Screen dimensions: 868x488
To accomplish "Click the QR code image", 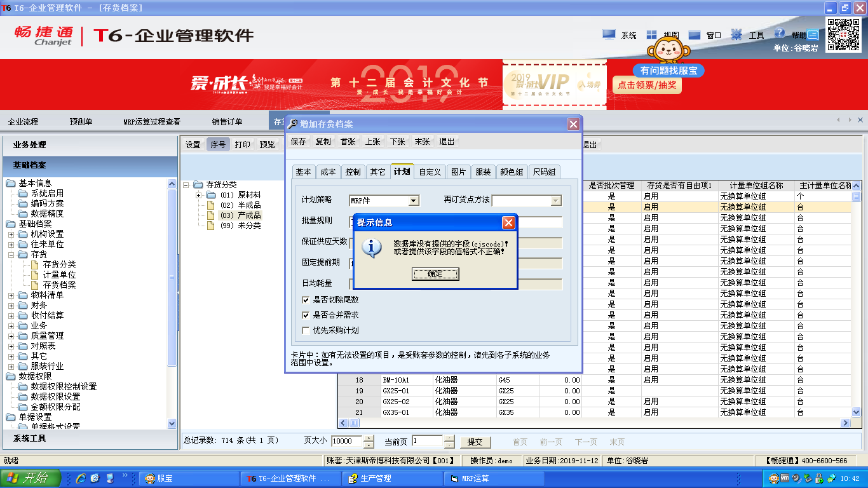I will coord(843,35).
